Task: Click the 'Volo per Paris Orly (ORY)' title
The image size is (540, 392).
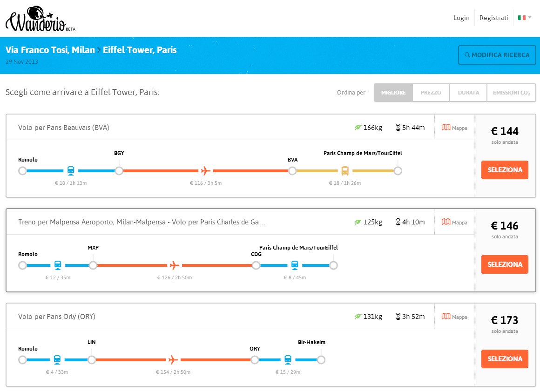Action: pyautogui.click(x=57, y=317)
